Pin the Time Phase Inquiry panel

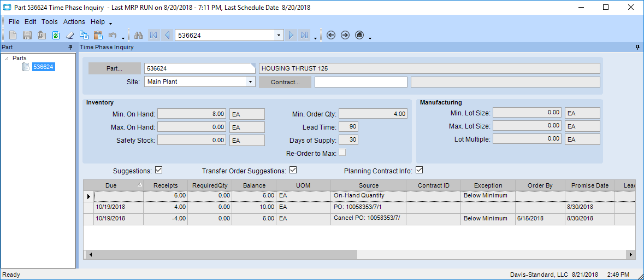(637, 47)
